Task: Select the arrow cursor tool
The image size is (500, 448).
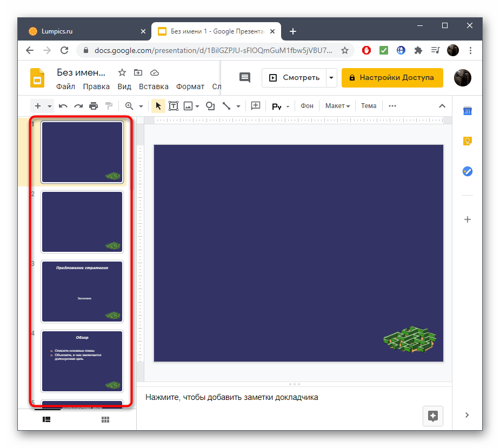Action: (x=158, y=106)
